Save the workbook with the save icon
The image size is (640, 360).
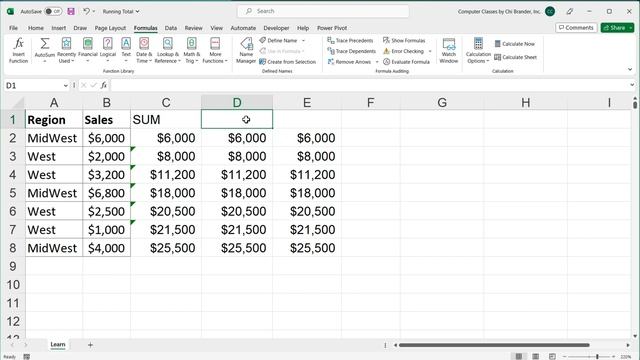pos(71,11)
